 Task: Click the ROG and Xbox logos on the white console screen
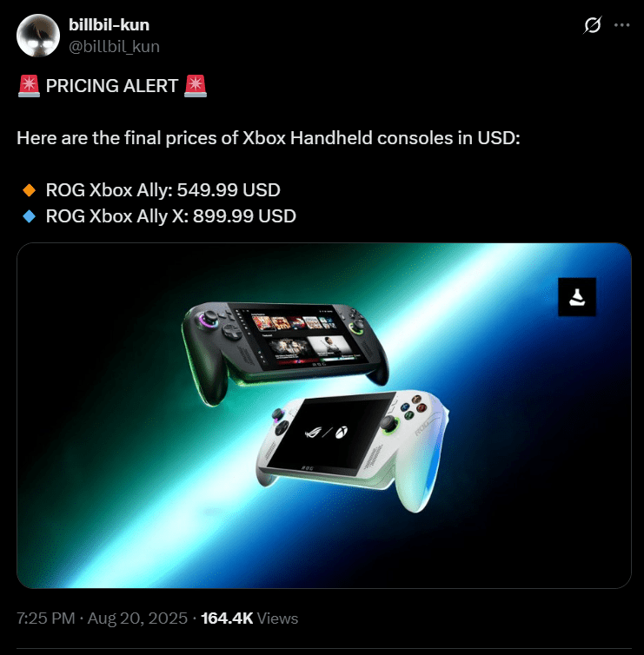click(x=327, y=433)
